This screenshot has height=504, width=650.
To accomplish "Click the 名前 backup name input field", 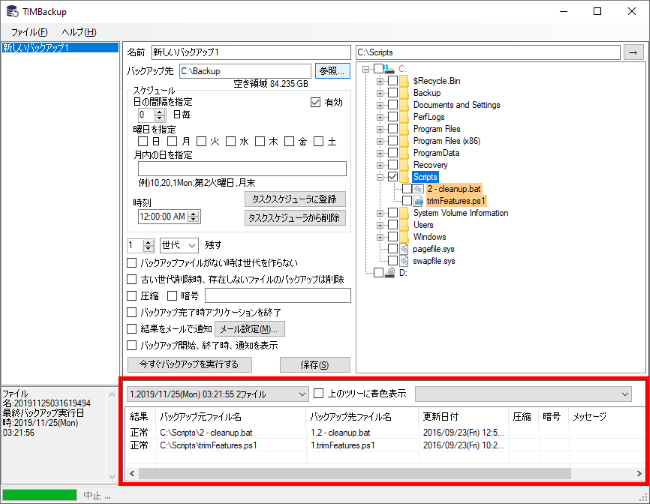I will [x=251, y=52].
